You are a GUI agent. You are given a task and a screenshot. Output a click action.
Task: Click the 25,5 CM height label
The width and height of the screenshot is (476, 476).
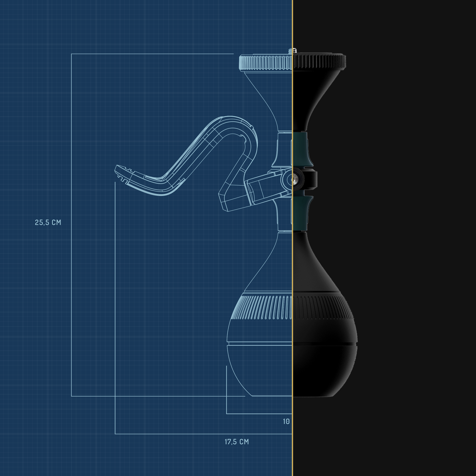click(x=48, y=222)
